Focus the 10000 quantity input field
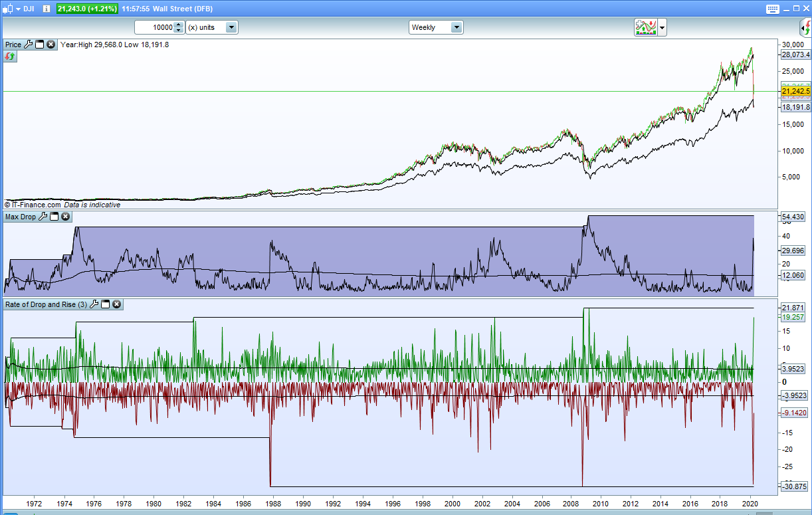The width and height of the screenshot is (812, 515). [153, 27]
